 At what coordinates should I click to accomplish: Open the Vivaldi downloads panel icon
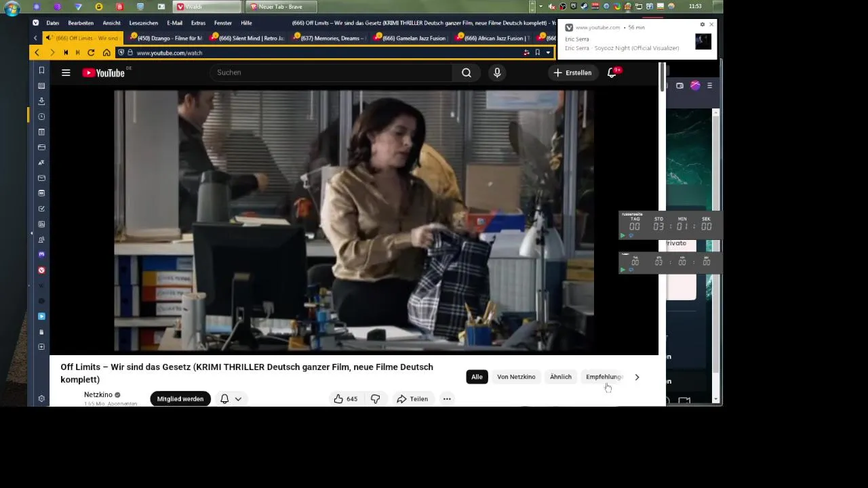click(41, 101)
